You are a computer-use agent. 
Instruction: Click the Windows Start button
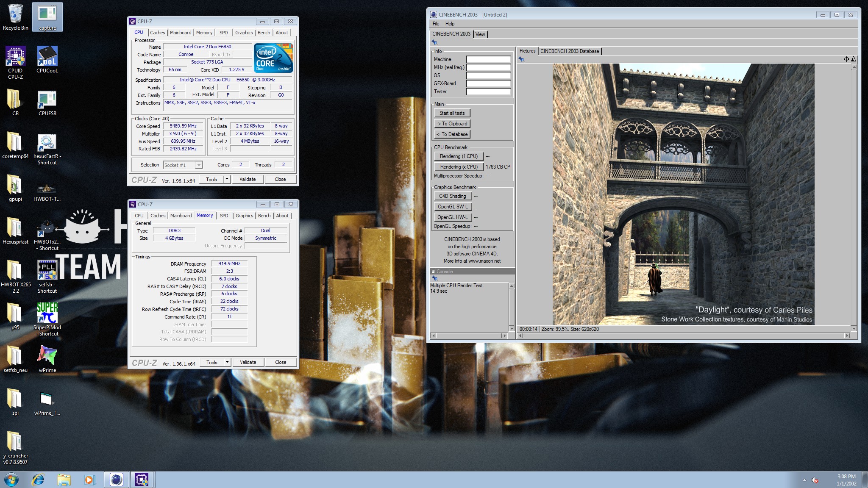coord(11,480)
